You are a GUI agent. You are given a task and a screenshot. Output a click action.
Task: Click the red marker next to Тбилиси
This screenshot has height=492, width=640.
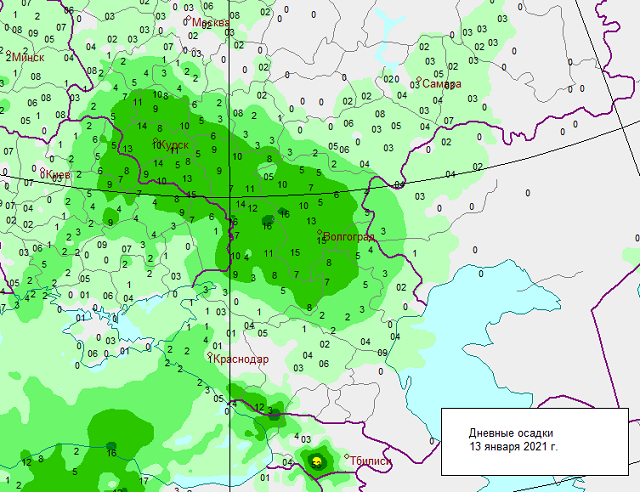coord(347,458)
